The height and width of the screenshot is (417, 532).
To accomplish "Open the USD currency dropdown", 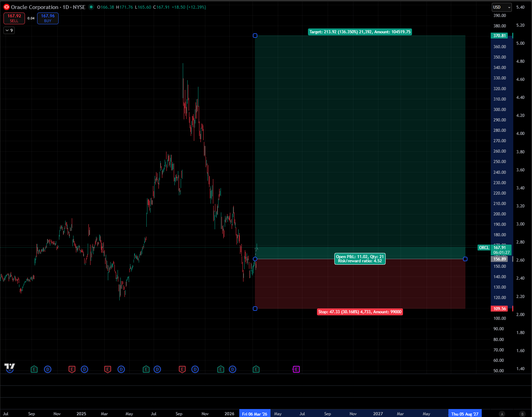I will (x=502, y=7).
